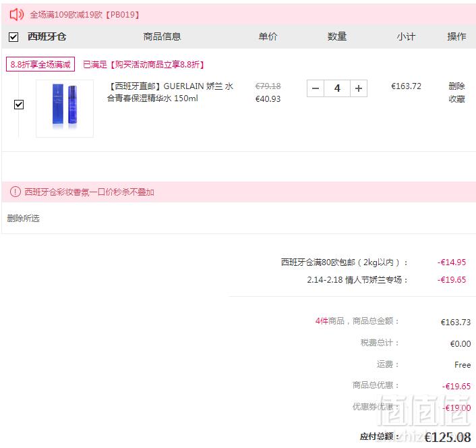Uncheck the 西班牙仓 select-all checkbox
The width and height of the screenshot is (476, 448).
(x=13, y=37)
